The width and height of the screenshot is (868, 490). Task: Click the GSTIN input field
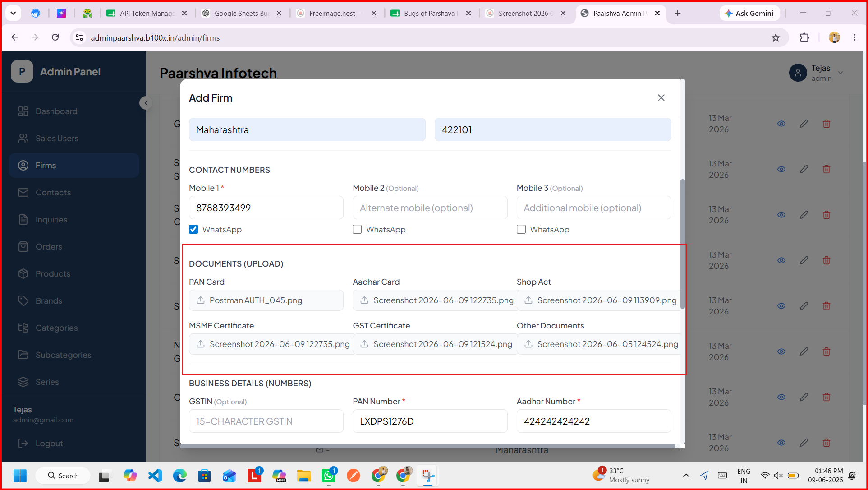[266, 421]
